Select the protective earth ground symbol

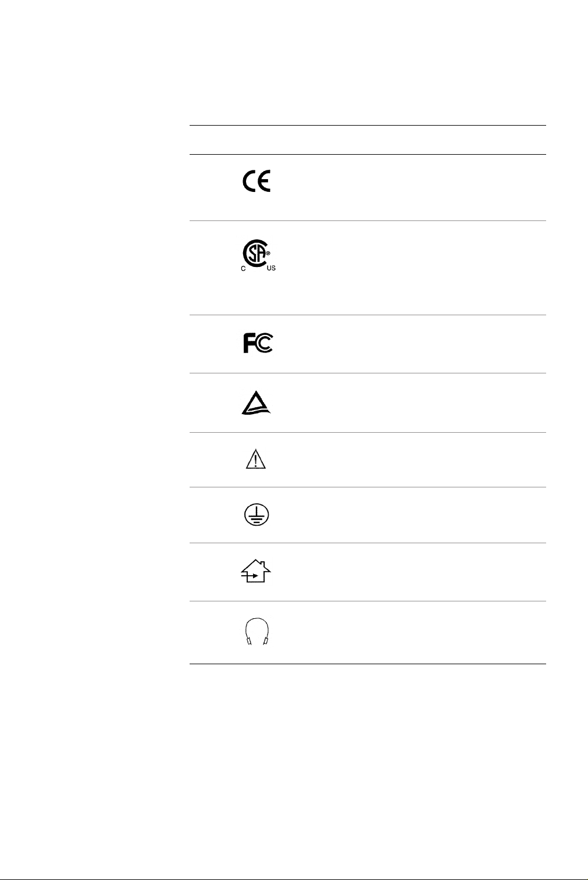point(256,515)
